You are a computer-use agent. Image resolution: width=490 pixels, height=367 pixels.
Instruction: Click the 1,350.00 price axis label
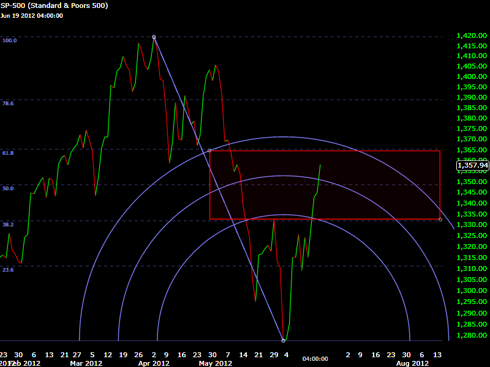point(472,182)
